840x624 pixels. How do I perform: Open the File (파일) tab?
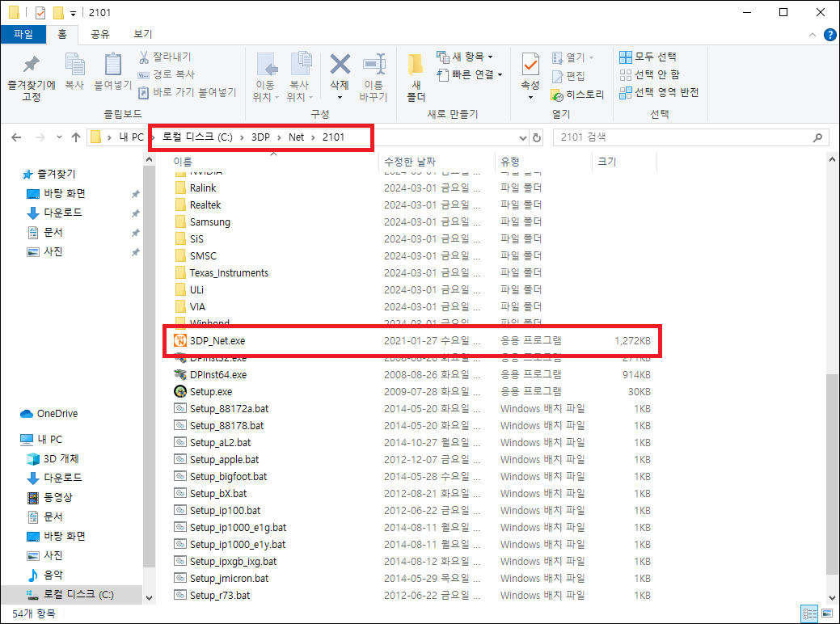click(23, 34)
